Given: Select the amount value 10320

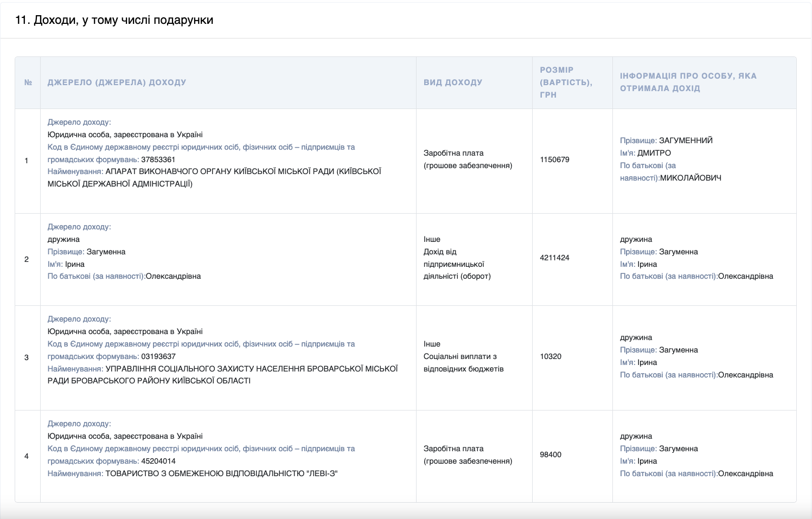Looking at the screenshot, I should (x=551, y=356).
